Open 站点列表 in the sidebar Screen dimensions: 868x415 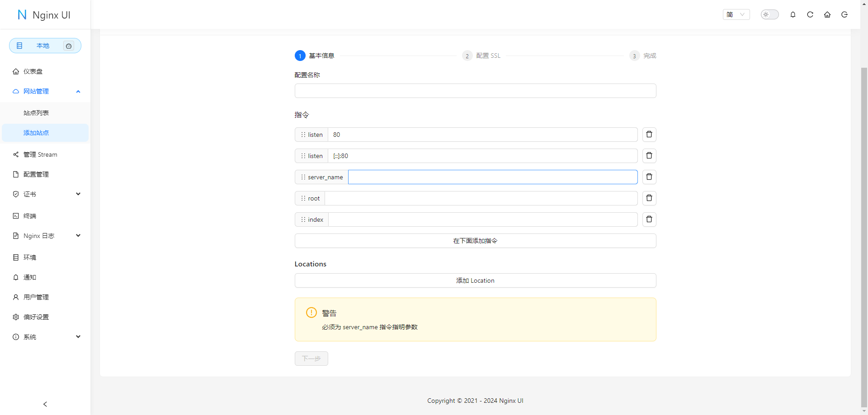tap(36, 113)
